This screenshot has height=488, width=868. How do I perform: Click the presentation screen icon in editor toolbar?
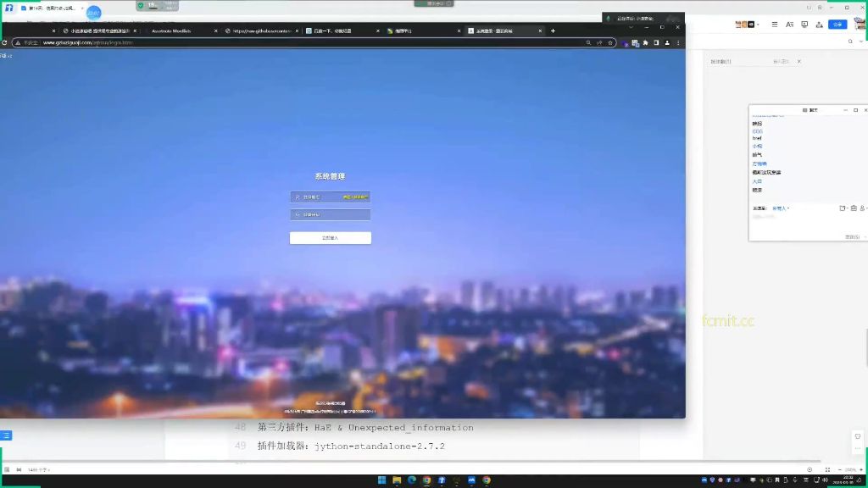[x=804, y=25]
